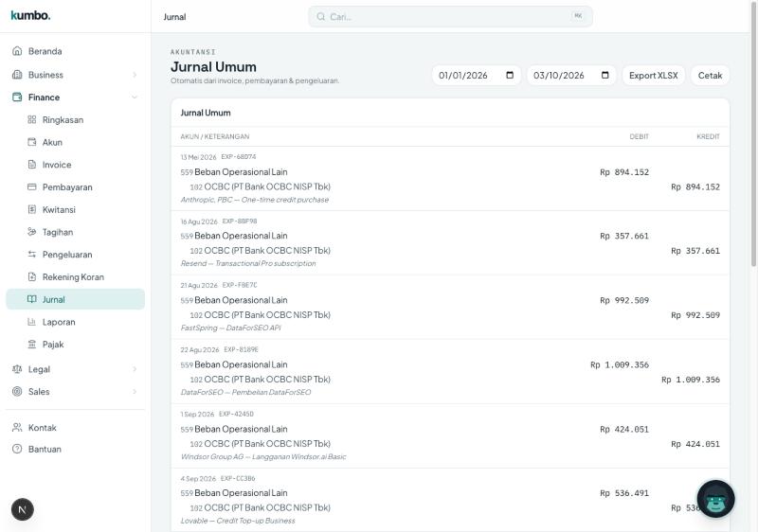This screenshot has width=758, height=532.
Task: Click the Business building icon
Action: coord(17,75)
